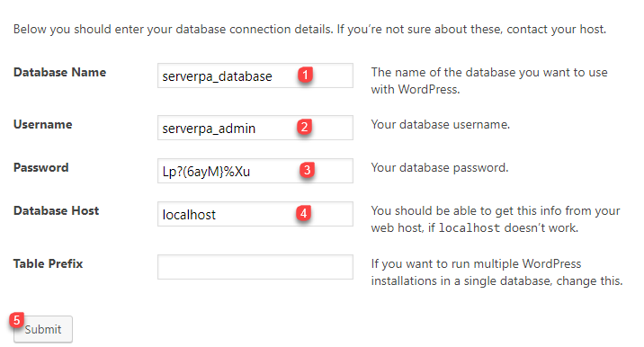644x347 pixels.
Task: Click the Database Name input field
Action: click(x=255, y=76)
